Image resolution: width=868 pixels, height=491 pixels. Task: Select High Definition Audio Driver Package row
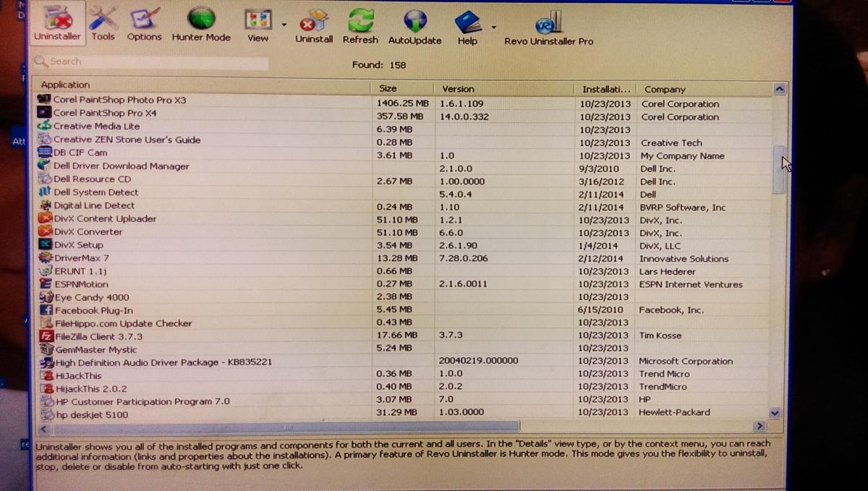[405, 362]
